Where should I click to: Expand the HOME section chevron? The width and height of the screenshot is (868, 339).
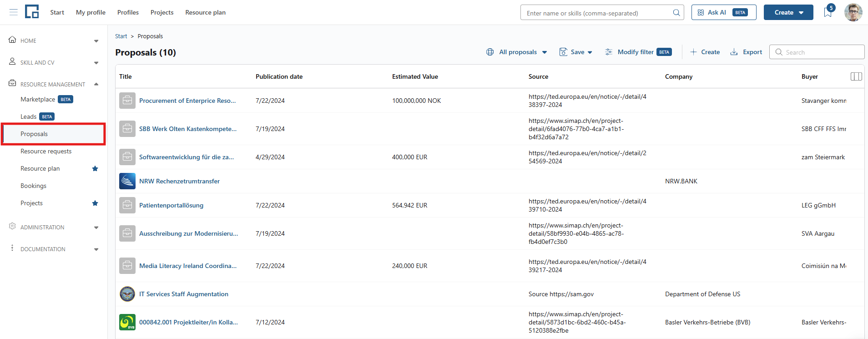tap(96, 41)
